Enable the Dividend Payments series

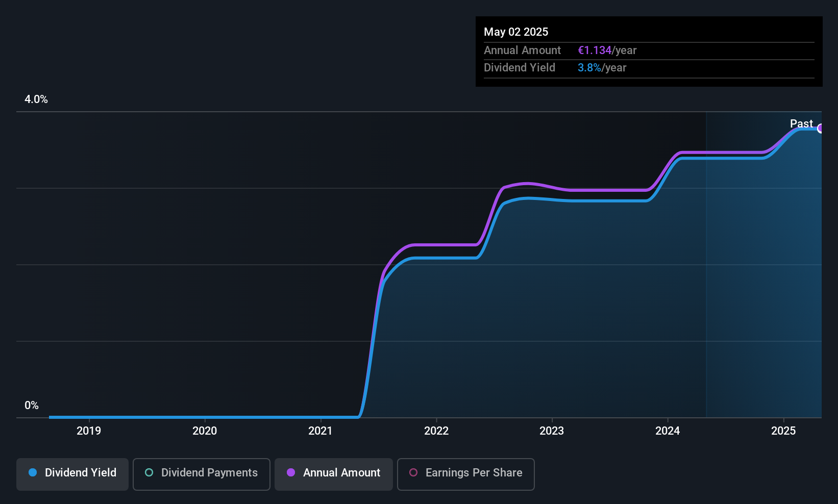pyautogui.click(x=202, y=474)
